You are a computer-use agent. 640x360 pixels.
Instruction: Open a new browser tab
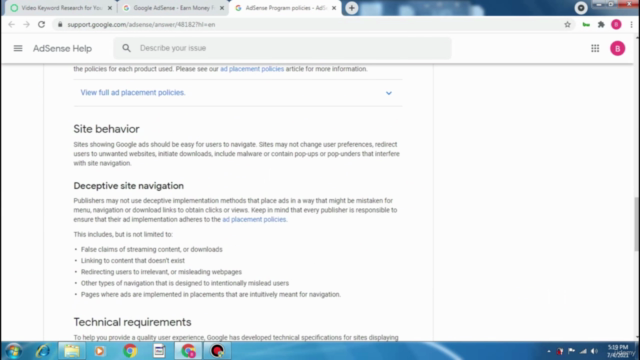pyautogui.click(x=351, y=8)
